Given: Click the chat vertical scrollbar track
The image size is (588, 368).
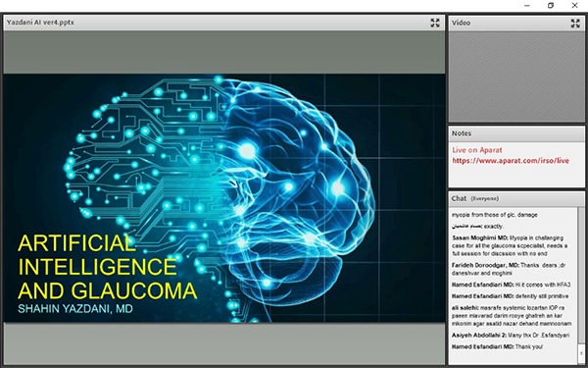Looking at the screenshot, I should click(581, 278).
